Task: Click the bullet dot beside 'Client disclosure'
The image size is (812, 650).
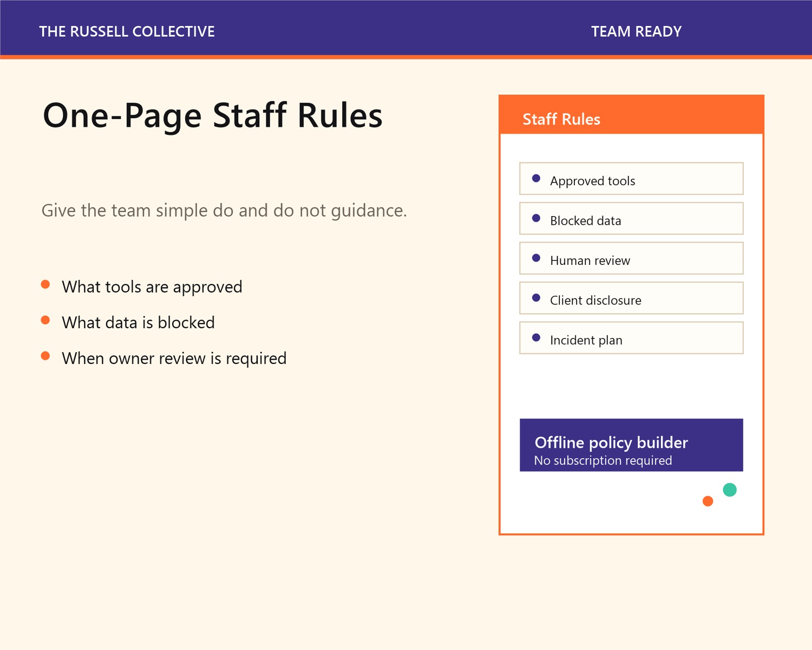Action: [536, 298]
